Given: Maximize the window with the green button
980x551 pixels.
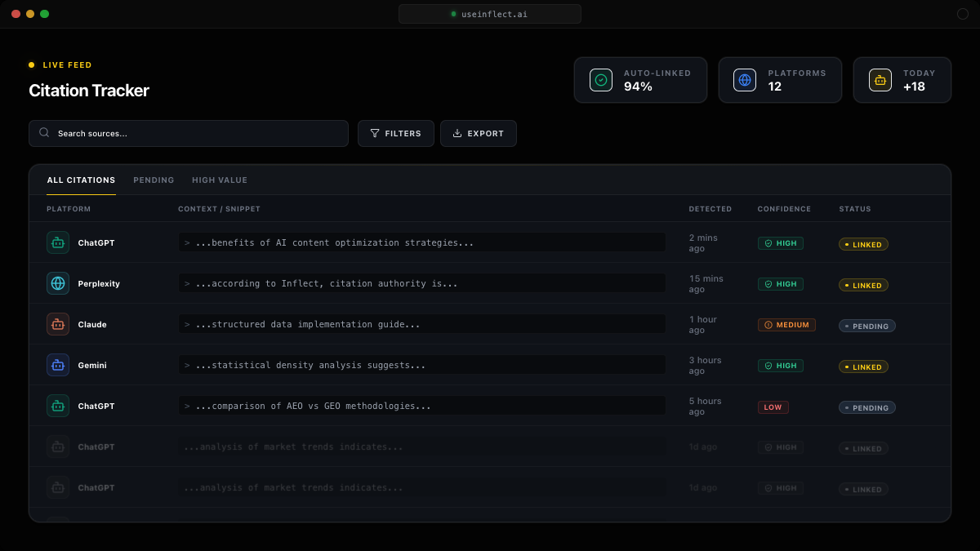Looking at the screenshot, I should 44,14.
